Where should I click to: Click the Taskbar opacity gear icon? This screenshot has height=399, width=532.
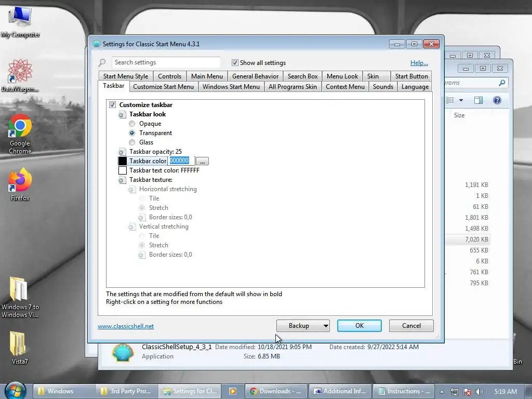(x=122, y=152)
